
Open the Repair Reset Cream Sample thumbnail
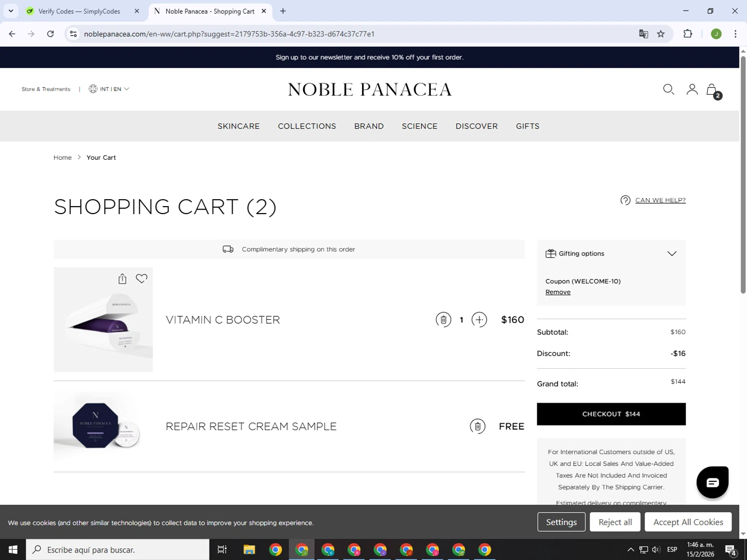(x=103, y=426)
